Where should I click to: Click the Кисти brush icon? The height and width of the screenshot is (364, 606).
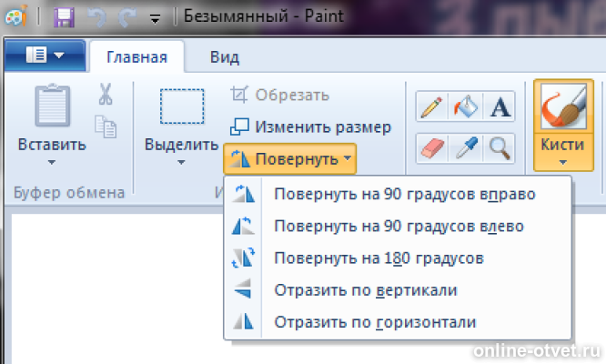tap(563, 106)
